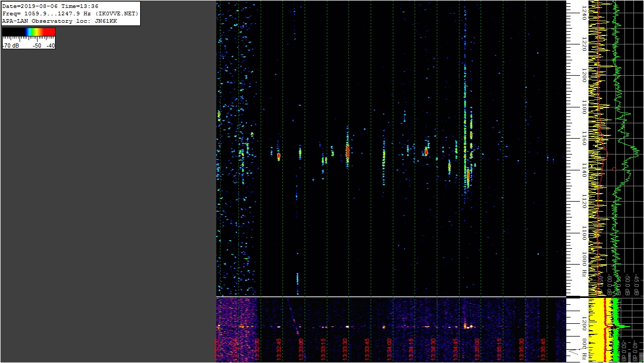Select the 13:35:00 time label

point(478,350)
